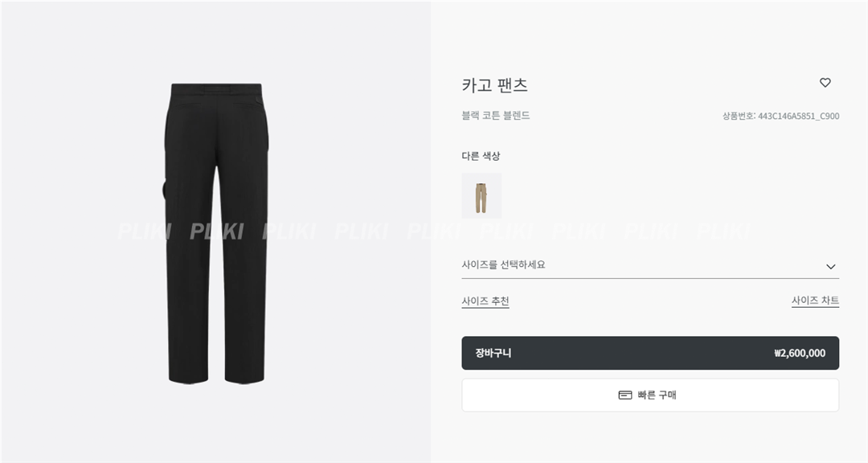Viewport: 868px width, 463px height.
Task: Click the credit card icon beside 빠른 구매
Action: coord(625,395)
